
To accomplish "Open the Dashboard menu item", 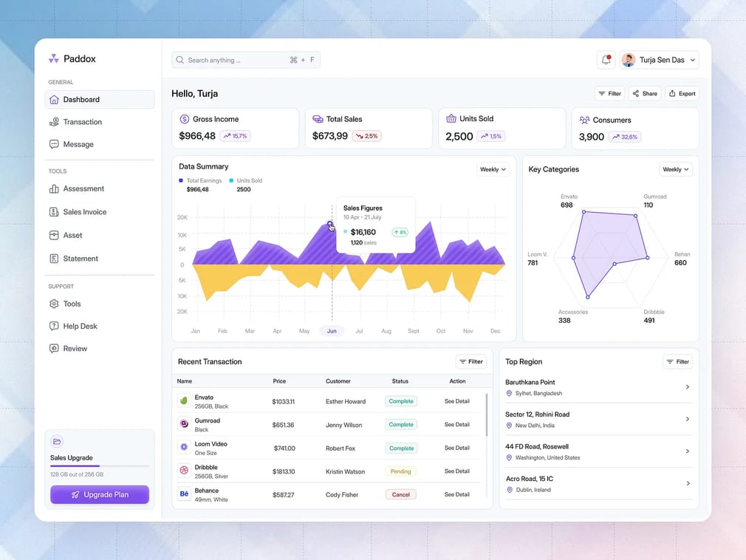I will pos(100,100).
